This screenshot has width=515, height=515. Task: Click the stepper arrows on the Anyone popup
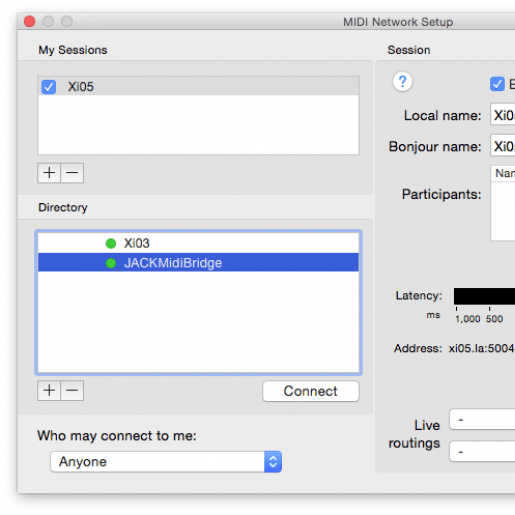tap(273, 462)
